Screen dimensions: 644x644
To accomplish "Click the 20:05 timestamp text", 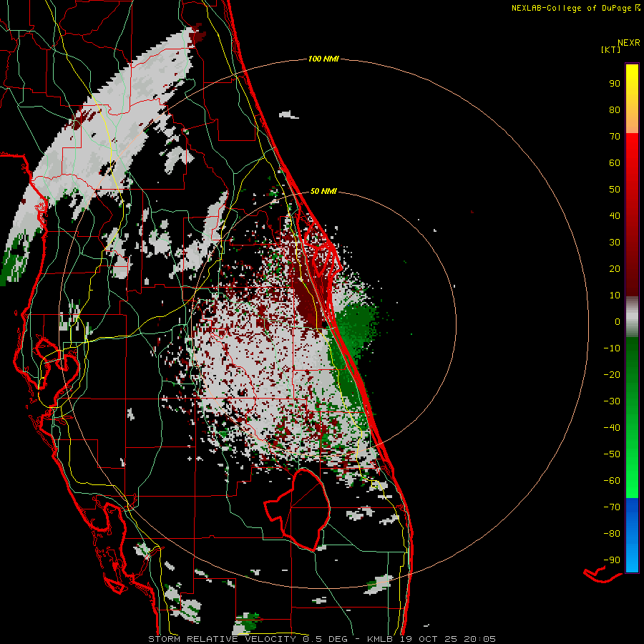I will tap(479, 639).
